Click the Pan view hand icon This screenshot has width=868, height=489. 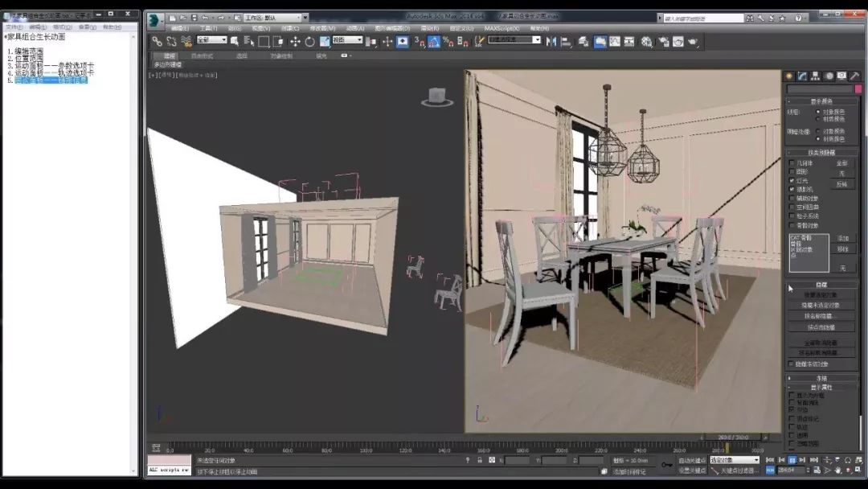(x=837, y=470)
